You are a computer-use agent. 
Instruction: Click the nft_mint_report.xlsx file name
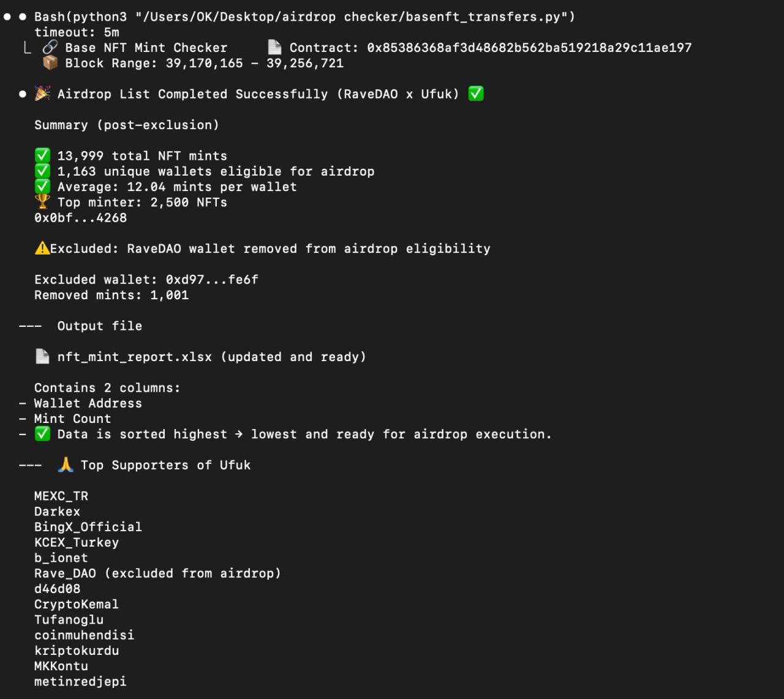(135, 357)
